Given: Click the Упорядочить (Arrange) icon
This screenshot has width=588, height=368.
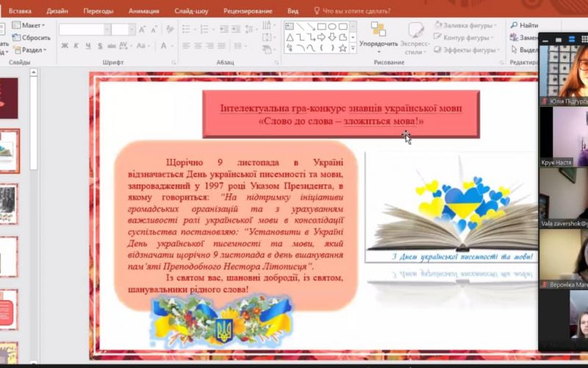Looking at the screenshot, I should 379,30.
